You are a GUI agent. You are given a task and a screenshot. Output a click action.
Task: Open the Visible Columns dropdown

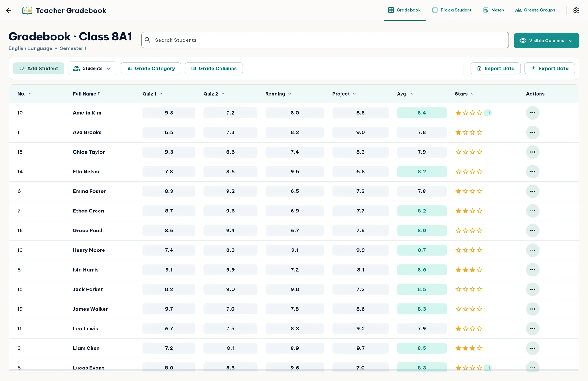coord(546,40)
